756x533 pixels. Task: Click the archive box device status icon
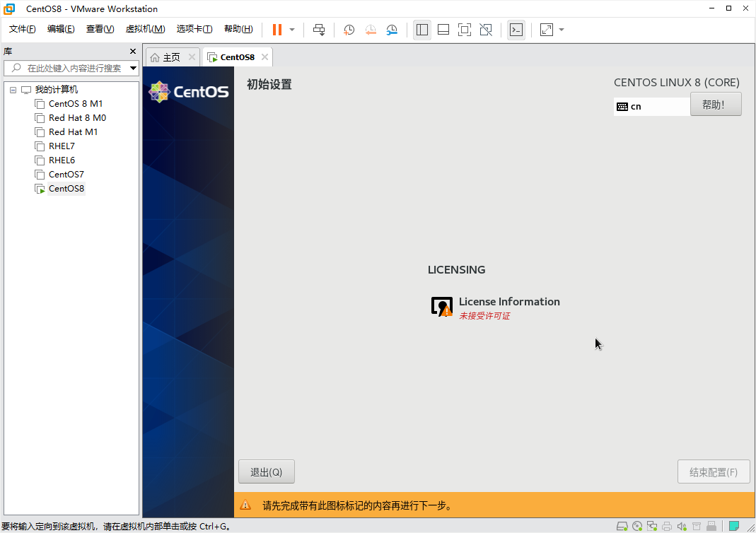(697, 526)
